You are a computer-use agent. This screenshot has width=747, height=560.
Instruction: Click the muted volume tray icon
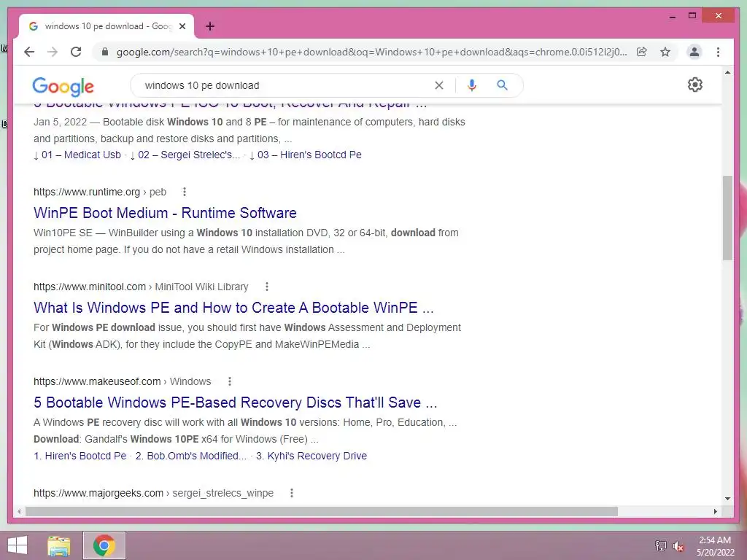678,546
